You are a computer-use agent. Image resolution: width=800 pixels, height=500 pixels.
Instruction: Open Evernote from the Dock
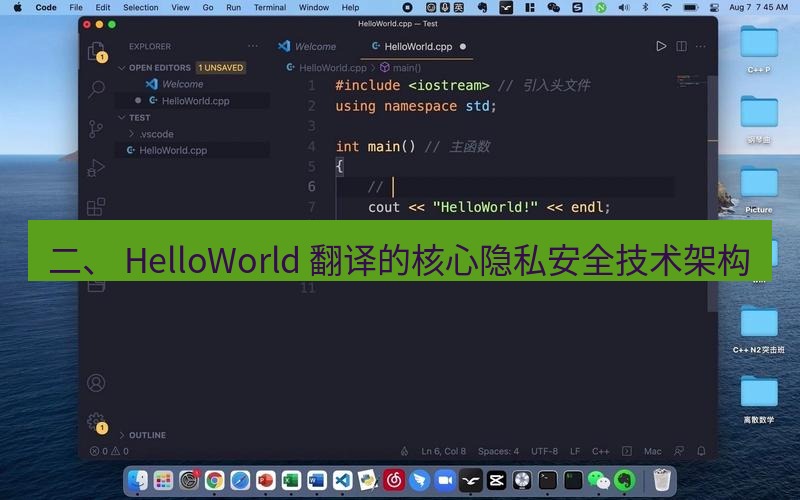coord(624,481)
